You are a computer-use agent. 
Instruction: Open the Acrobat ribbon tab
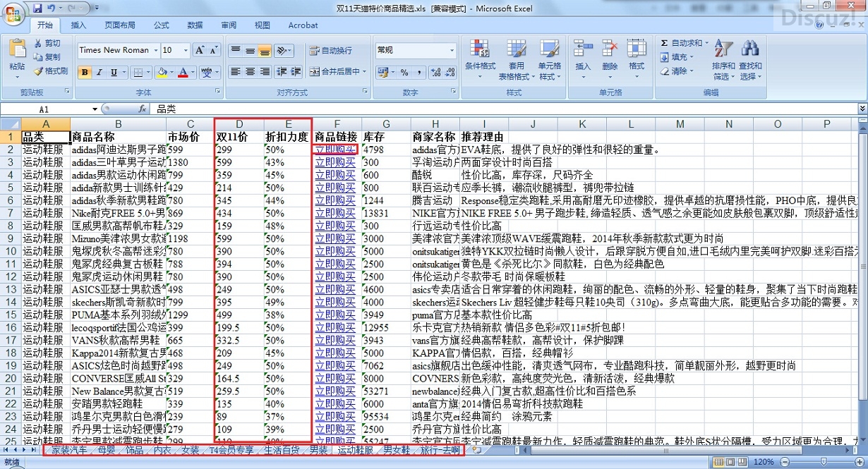click(303, 25)
